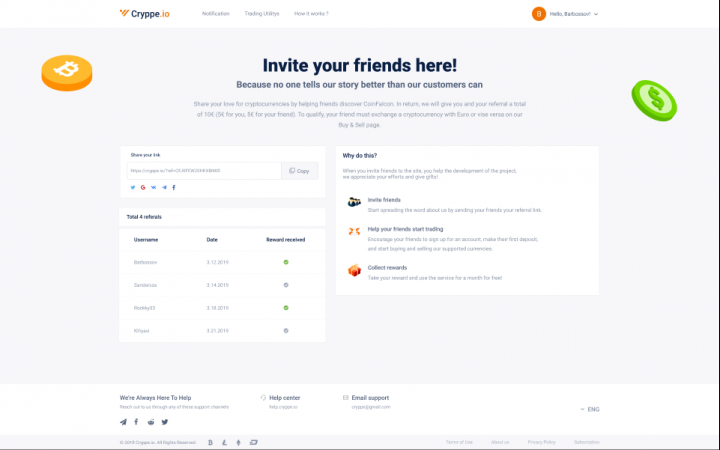Click grey reward status for Sanderson
720x450 pixels.
coord(286,285)
